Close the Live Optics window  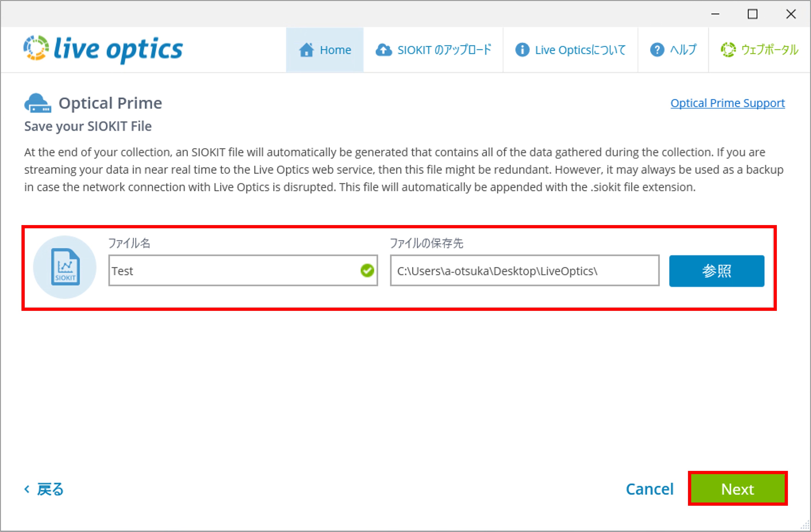pyautogui.click(x=790, y=14)
